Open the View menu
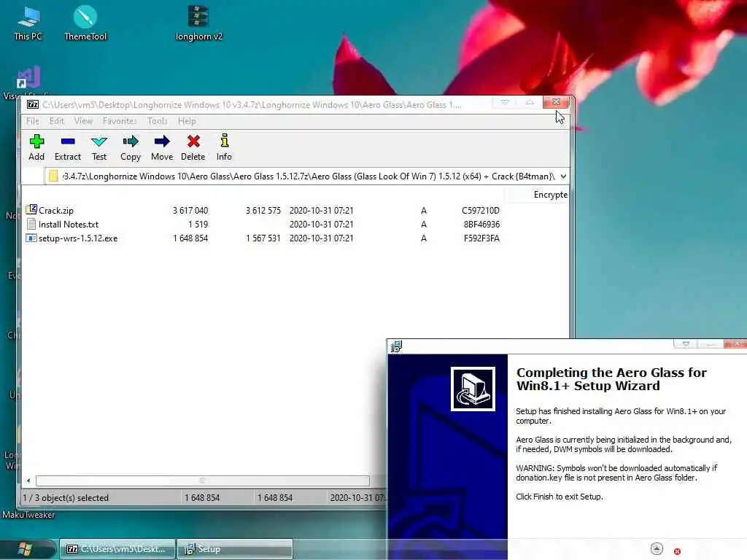This screenshot has height=560, width=747. 83,121
